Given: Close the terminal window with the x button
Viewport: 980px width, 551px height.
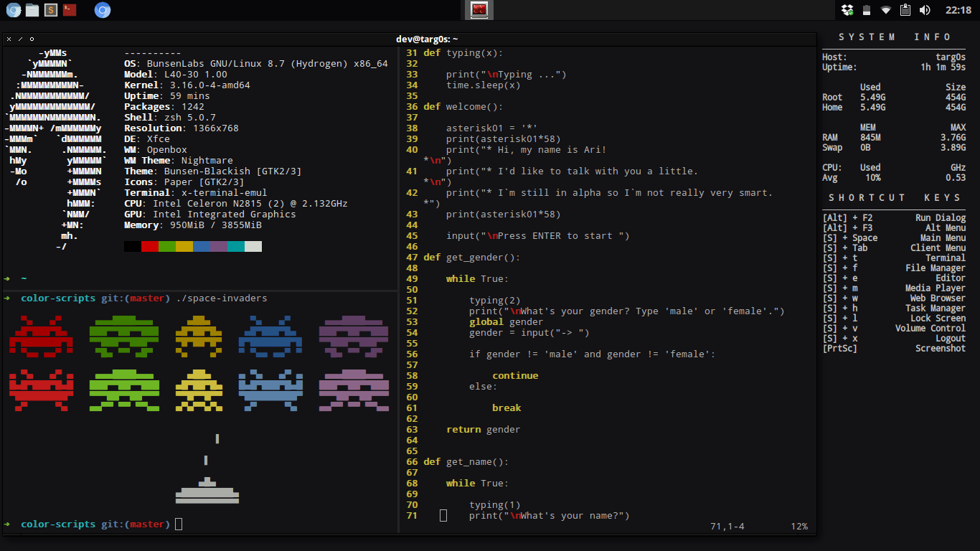Looking at the screenshot, I should [9, 39].
